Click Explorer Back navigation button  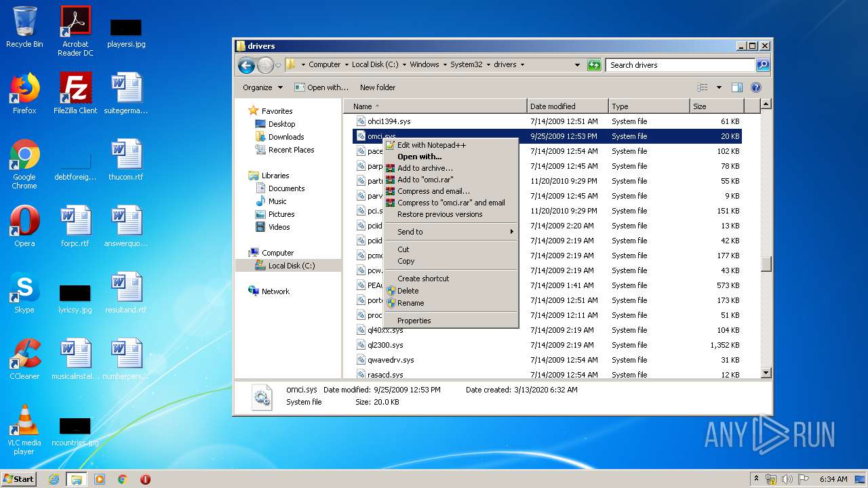tap(246, 65)
